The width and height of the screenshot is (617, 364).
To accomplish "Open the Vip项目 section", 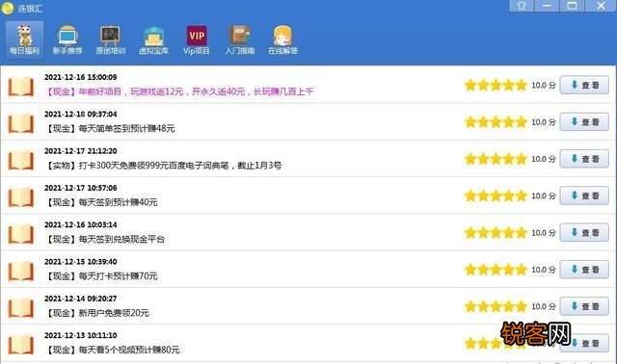I will click(197, 39).
